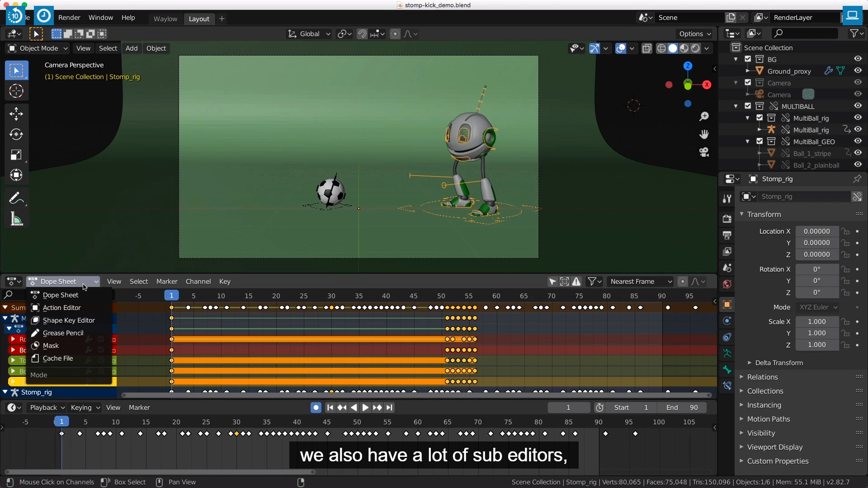Select the Rotate tool
The height and width of the screenshot is (488, 868).
pyautogui.click(x=16, y=134)
